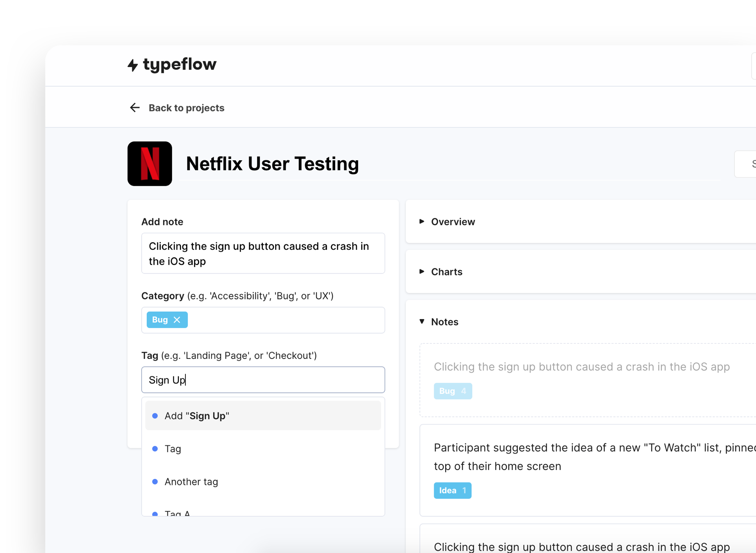This screenshot has height=553, width=756.
Task: Click the Tag input containing "Sign Up"
Action: [x=263, y=380]
